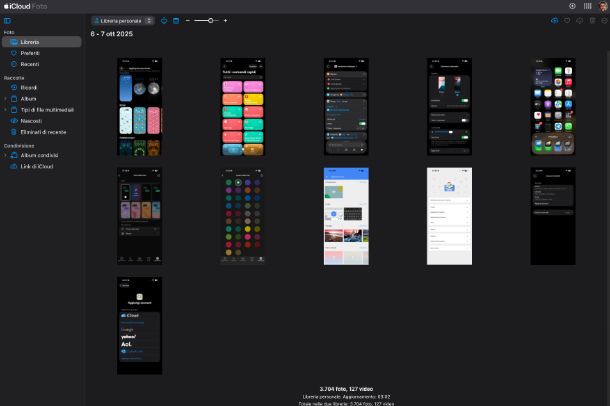Expand the Album condivisi section
Screen dimensions: 610x406
5,156
